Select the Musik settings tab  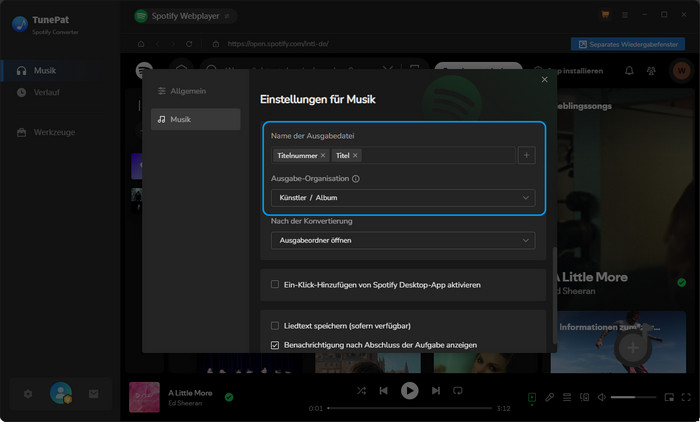pos(196,119)
